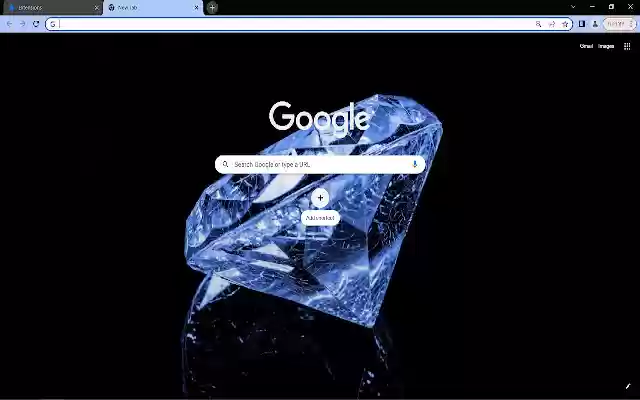
Task: Click the Google logo
Action: click(320, 117)
